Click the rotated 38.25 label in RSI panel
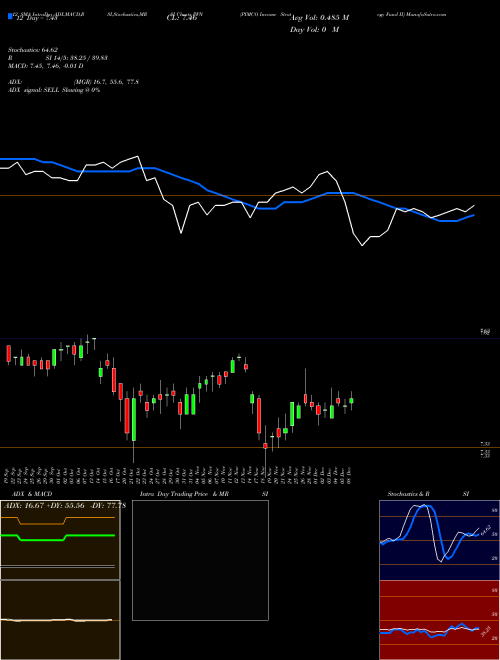This screenshot has height=660, width=500. pyautogui.click(x=485, y=631)
